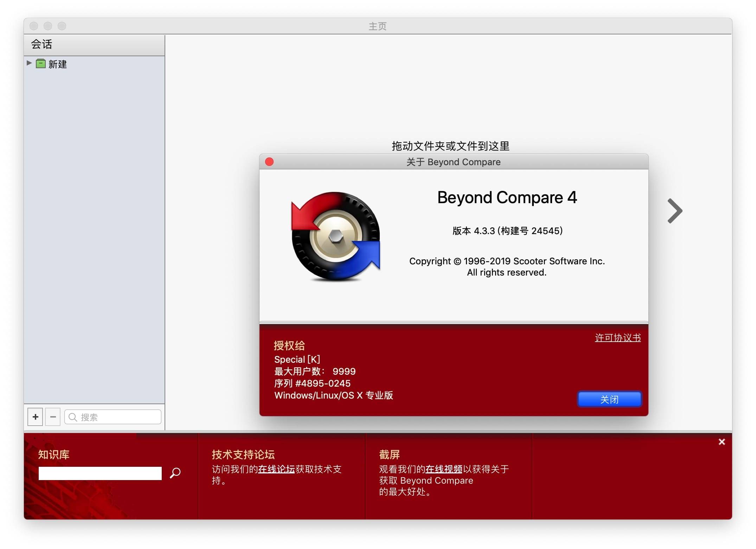
Task: Dismiss the red bottom panel with X
Action: tap(722, 442)
